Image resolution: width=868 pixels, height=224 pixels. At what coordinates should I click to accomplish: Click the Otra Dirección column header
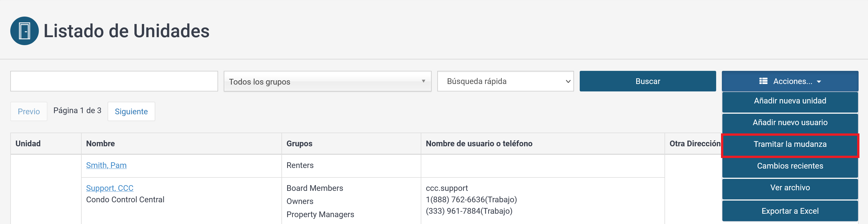(694, 143)
